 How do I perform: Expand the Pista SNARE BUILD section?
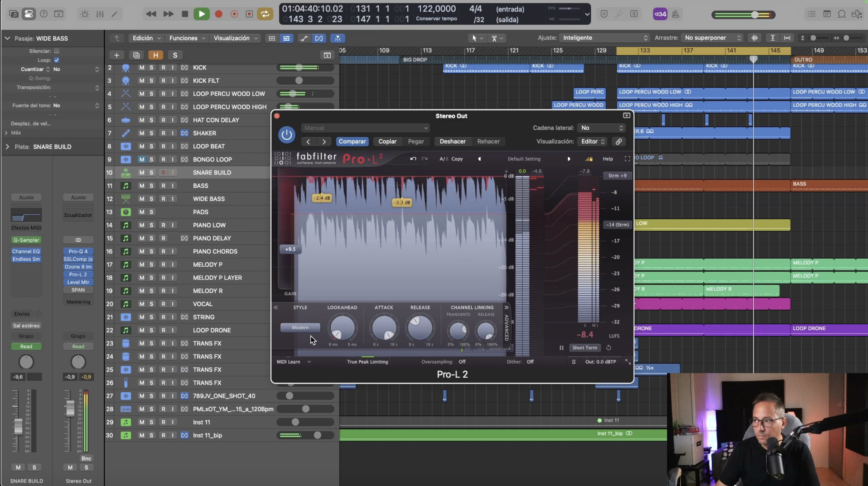[7, 147]
